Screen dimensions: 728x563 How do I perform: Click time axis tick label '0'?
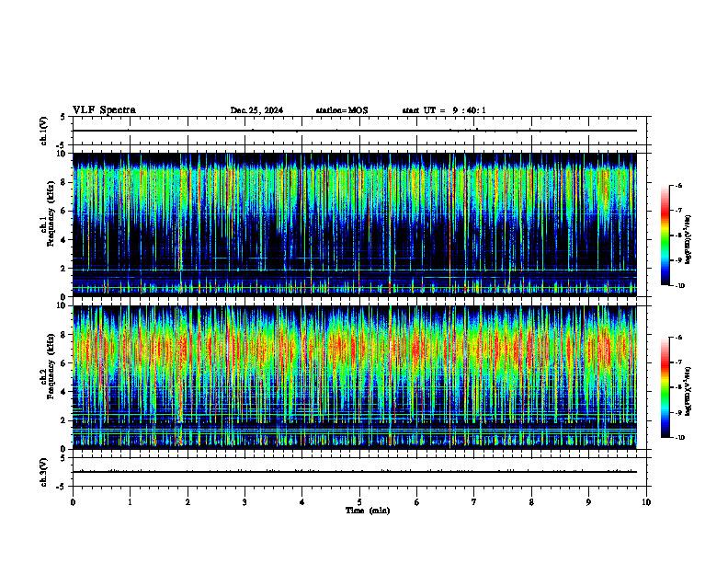(x=73, y=502)
